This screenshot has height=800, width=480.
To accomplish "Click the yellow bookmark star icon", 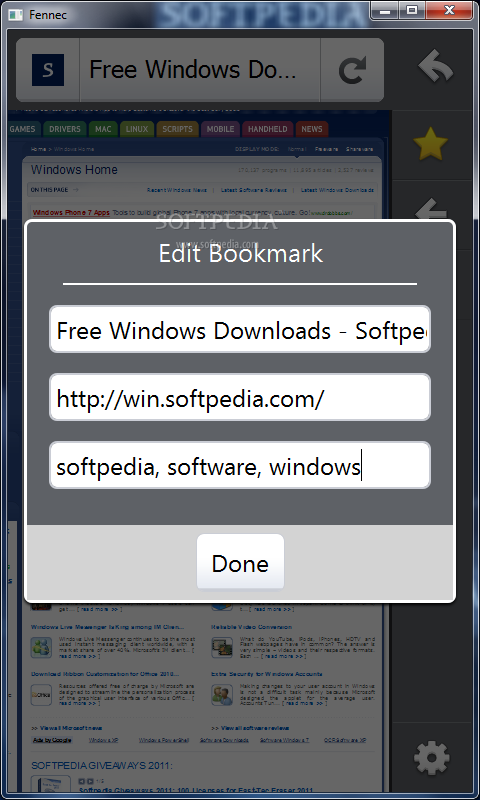I will 431,144.
